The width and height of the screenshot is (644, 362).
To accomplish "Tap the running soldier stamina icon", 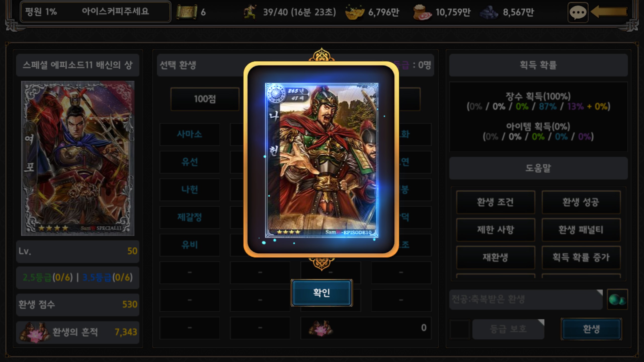I will click(x=250, y=12).
